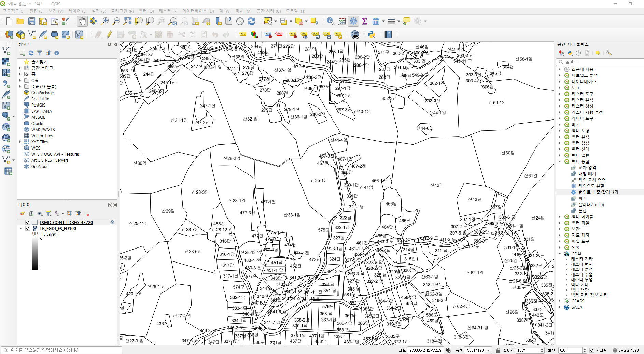Open toolbox history clock icon

click(578, 53)
